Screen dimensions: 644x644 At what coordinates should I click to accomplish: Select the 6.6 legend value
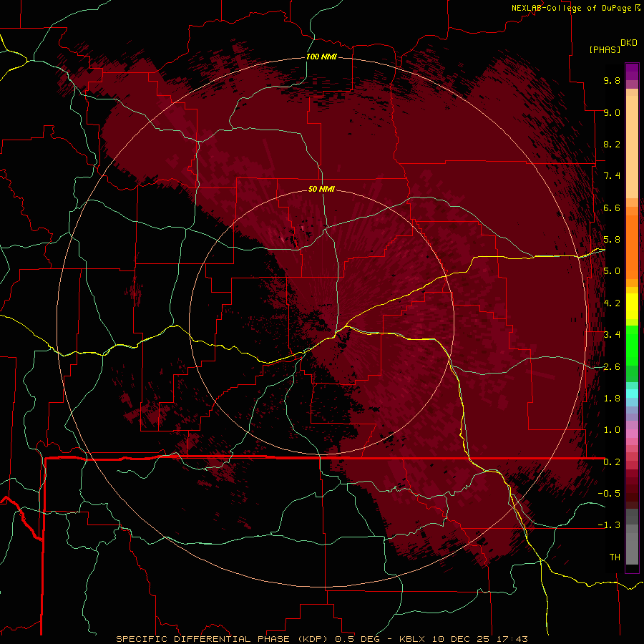tap(612, 208)
